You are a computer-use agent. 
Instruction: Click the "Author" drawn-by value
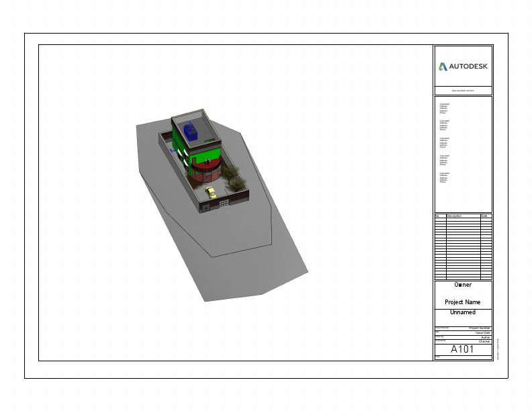click(x=486, y=337)
